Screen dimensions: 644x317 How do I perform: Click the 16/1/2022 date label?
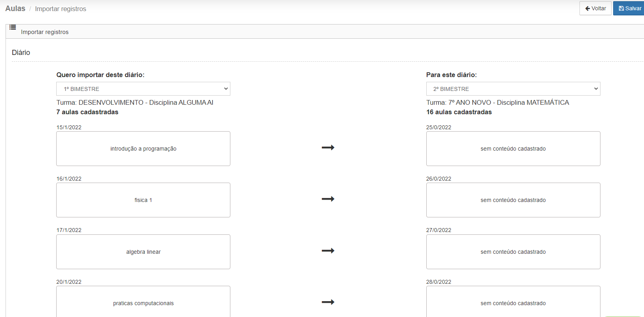click(x=69, y=179)
